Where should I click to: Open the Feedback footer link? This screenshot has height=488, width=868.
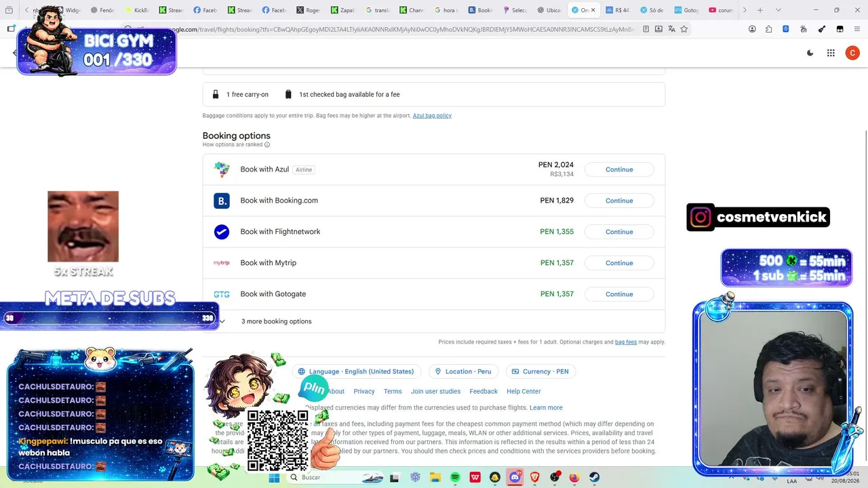tap(484, 391)
